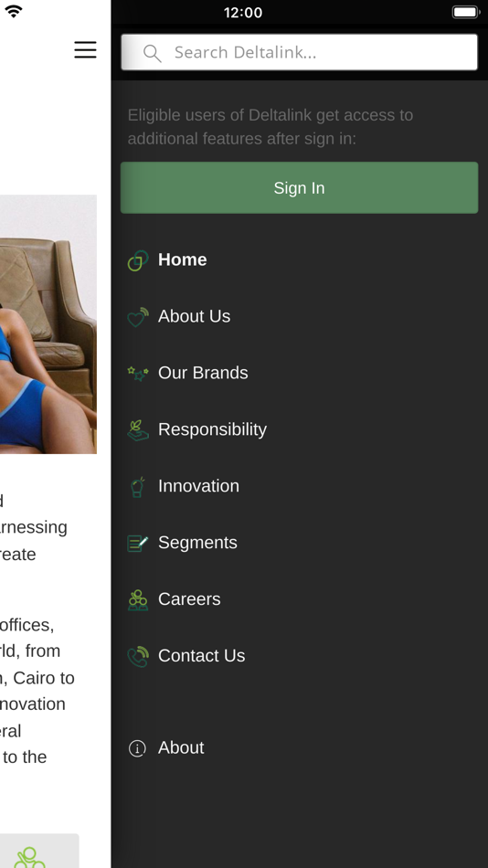The width and height of the screenshot is (488, 868).
Task: Click the Our Brands stars icon
Action: [138, 374]
